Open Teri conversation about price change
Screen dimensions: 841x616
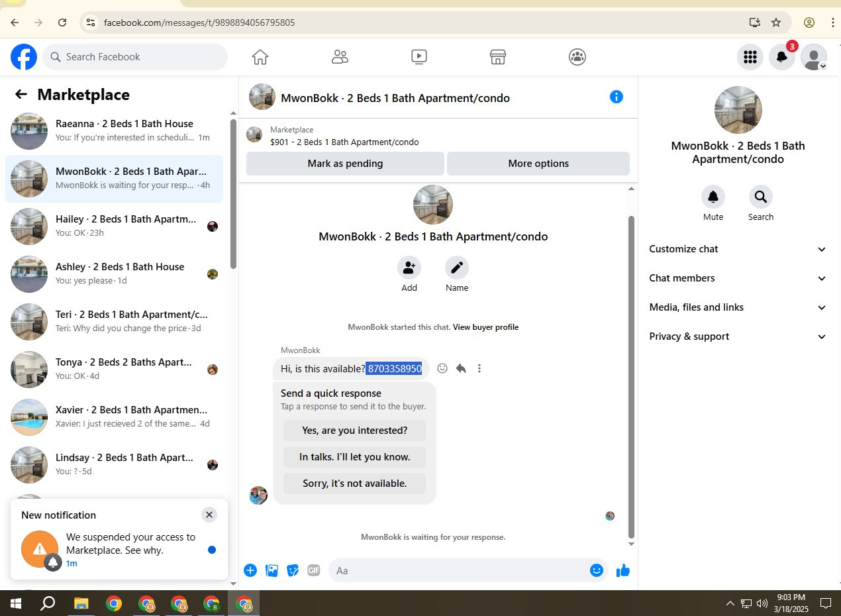click(114, 322)
